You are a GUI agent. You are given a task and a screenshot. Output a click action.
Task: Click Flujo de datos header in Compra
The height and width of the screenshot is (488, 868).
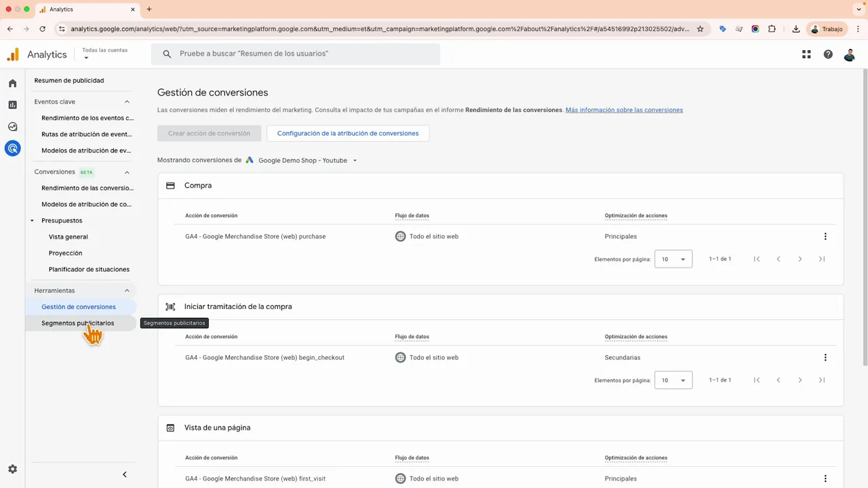[412, 216]
